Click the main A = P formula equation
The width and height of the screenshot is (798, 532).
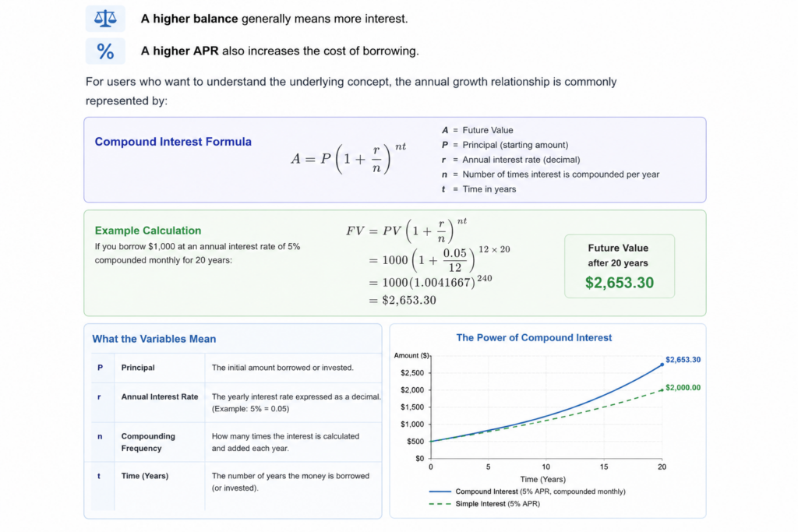coord(348,158)
